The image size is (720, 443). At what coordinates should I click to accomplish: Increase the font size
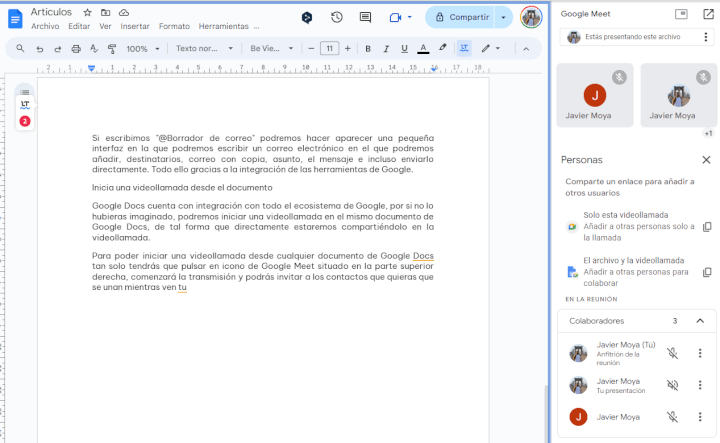tap(348, 48)
